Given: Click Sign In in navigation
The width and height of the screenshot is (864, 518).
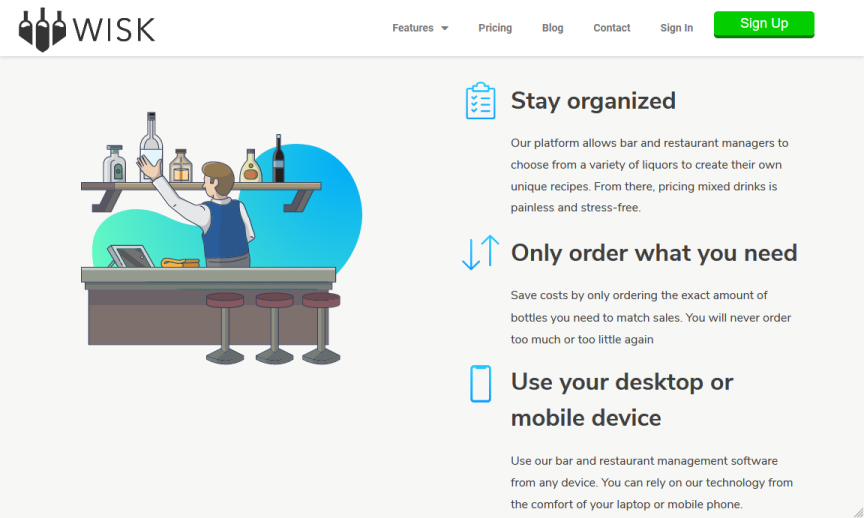Looking at the screenshot, I should [676, 28].
